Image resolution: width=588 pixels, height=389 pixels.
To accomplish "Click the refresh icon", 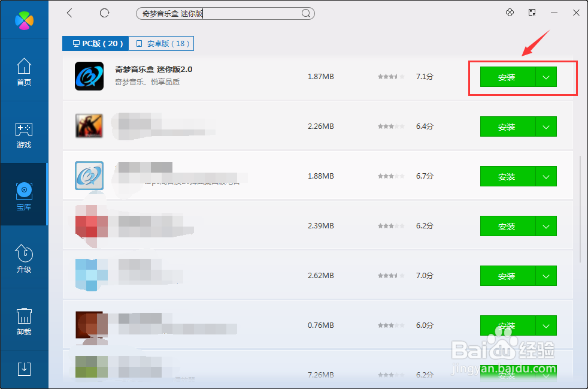I will [x=105, y=13].
